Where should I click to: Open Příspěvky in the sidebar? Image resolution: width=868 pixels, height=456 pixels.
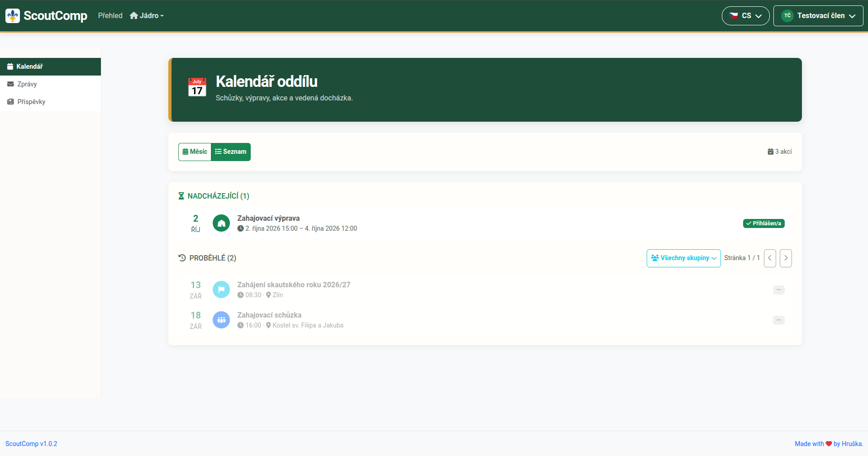point(50,102)
